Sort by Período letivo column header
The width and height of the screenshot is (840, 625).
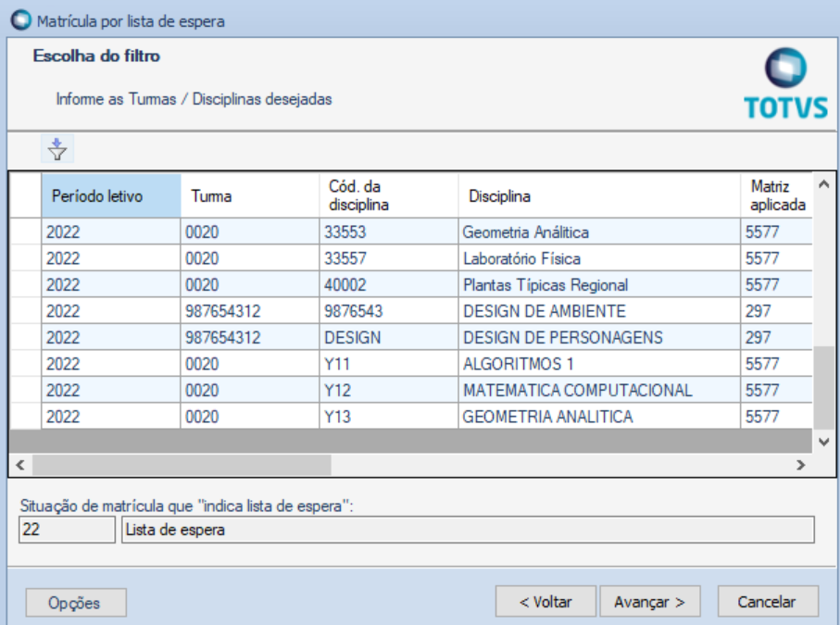[111, 195]
